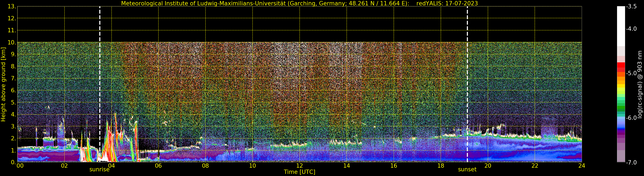This screenshot has height=176, width=644.
Task: Click the height tick label '7.'
Action: pos(13,78)
